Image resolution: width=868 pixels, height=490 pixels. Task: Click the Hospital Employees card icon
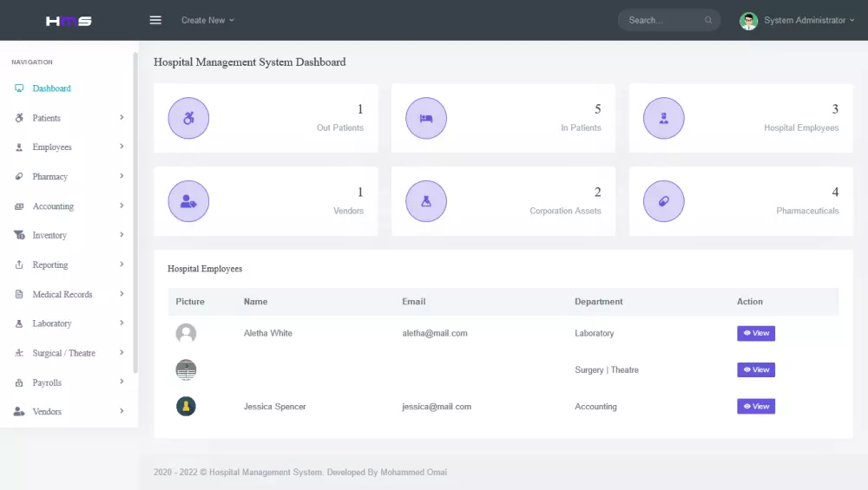tap(664, 119)
